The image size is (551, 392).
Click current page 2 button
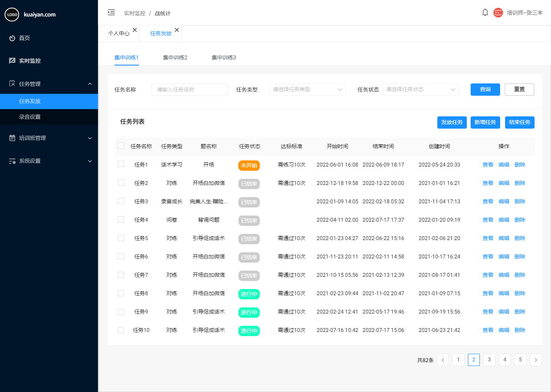pos(474,360)
